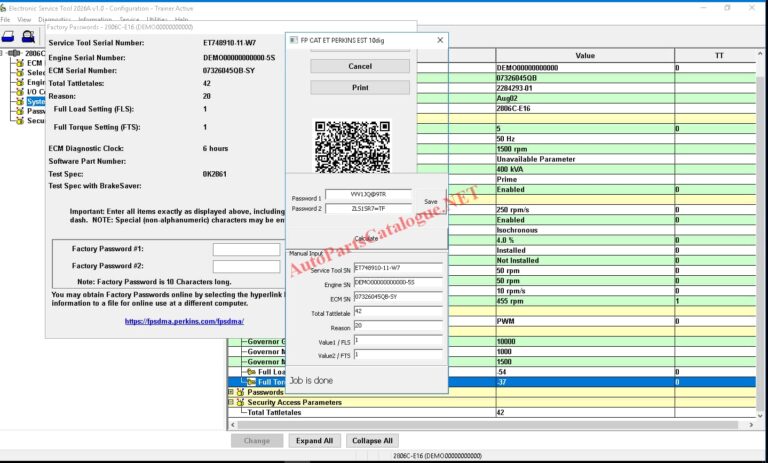Click the 'Prime' value cell
This screenshot has height=463, width=768.
tap(585, 179)
